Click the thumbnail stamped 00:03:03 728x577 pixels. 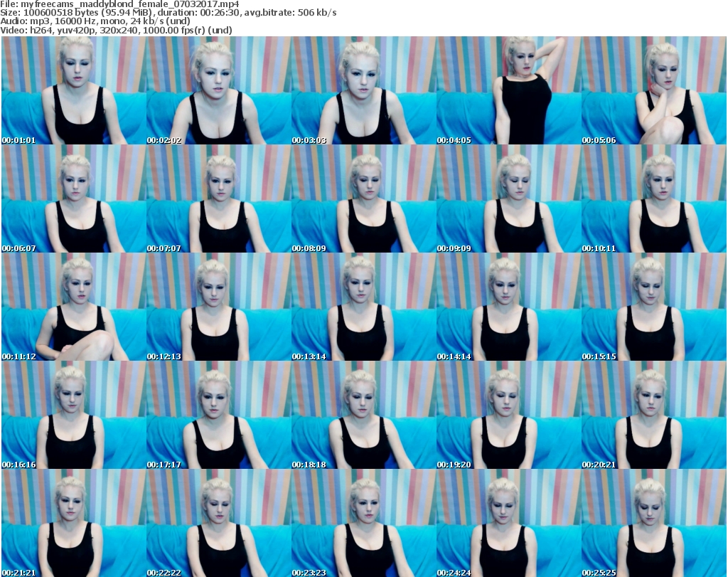[363, 90]
